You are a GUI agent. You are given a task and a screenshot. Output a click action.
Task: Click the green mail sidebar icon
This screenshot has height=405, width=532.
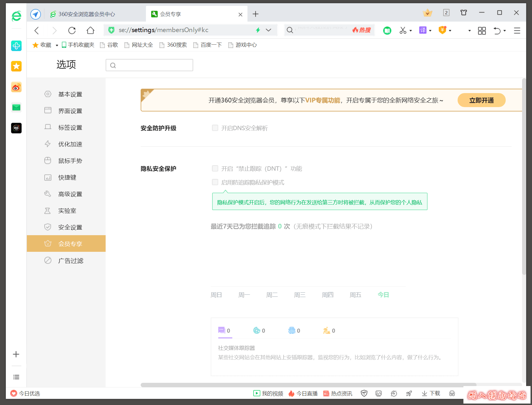pos(16,107)
